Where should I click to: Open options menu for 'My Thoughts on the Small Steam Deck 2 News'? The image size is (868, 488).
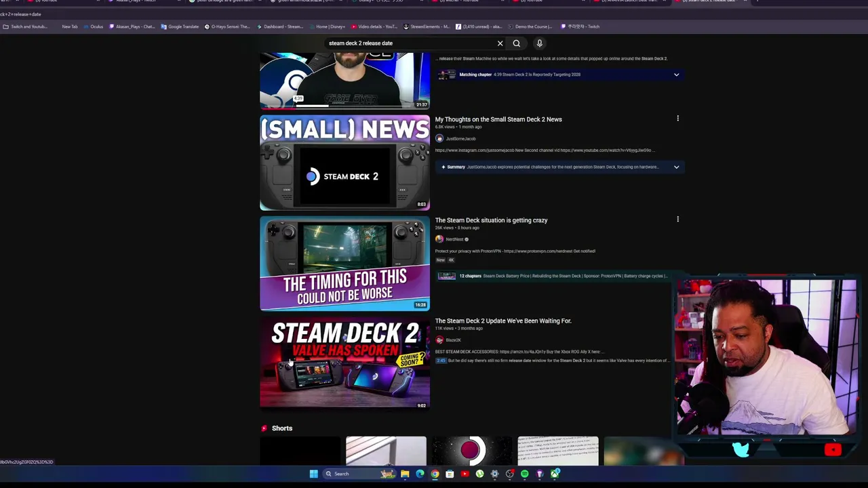(x=677, y=119)
